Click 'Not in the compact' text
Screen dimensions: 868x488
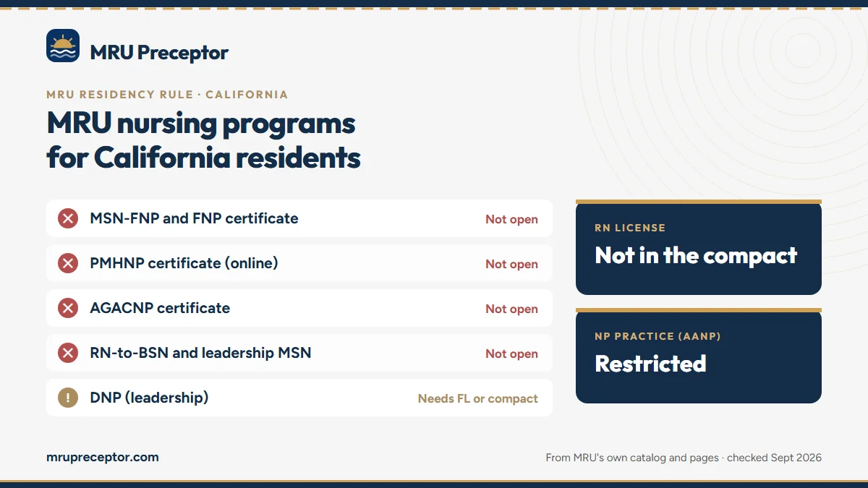tap(696, 255)
